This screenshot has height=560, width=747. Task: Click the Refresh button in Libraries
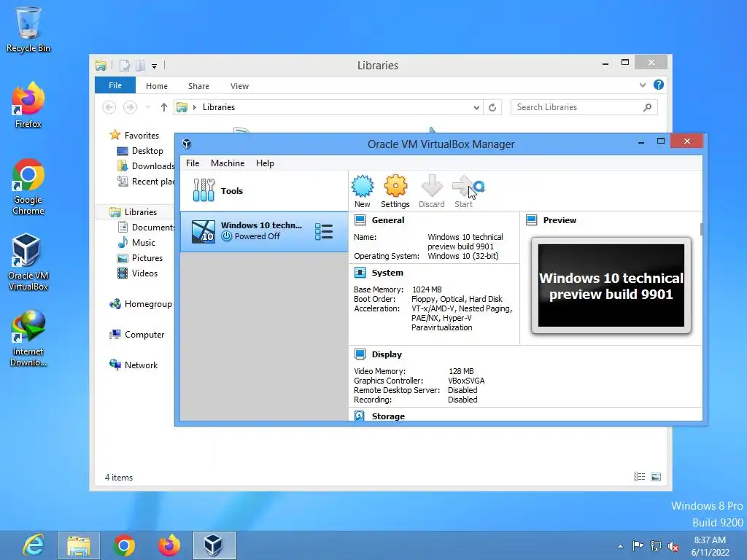click(x=492, y=108)
